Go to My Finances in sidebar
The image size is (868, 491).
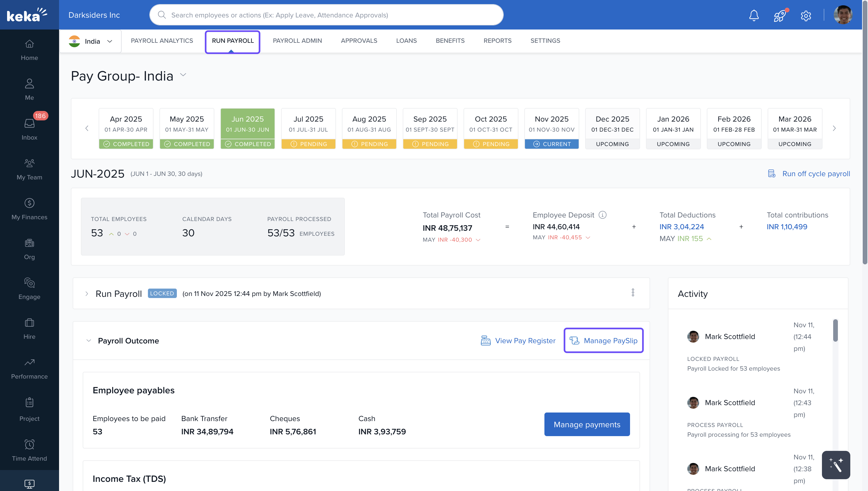(29, 209)
